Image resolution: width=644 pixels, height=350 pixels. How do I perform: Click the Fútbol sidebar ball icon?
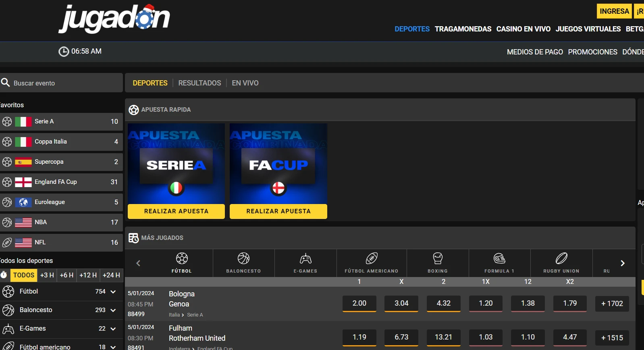point(8,292)
